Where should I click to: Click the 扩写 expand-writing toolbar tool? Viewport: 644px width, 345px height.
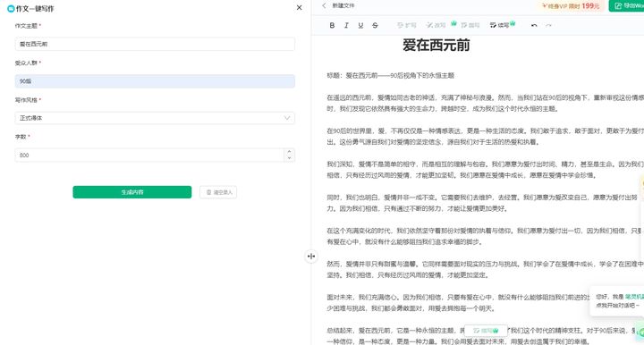point(407,25)
